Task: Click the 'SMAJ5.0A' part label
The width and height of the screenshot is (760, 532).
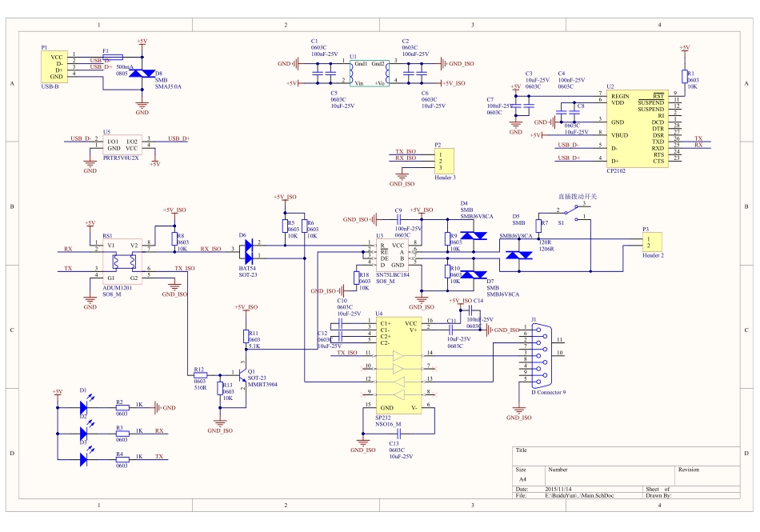Action: click(168, 86)
